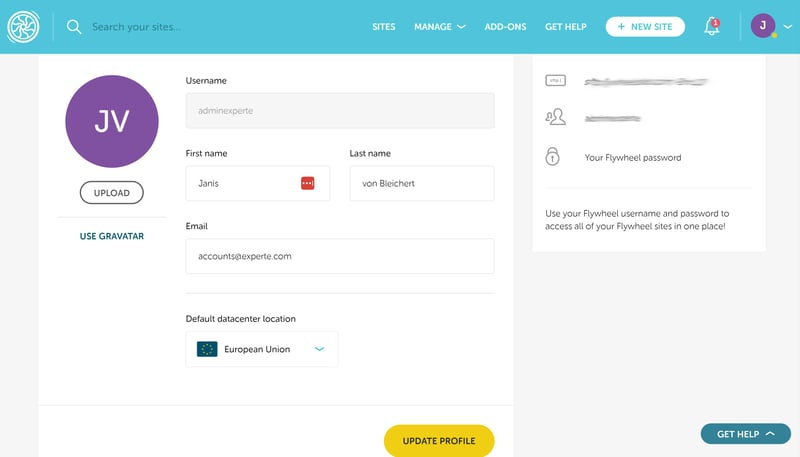
Task: Open the Manage dropdown menu
Action: (440, 27)
